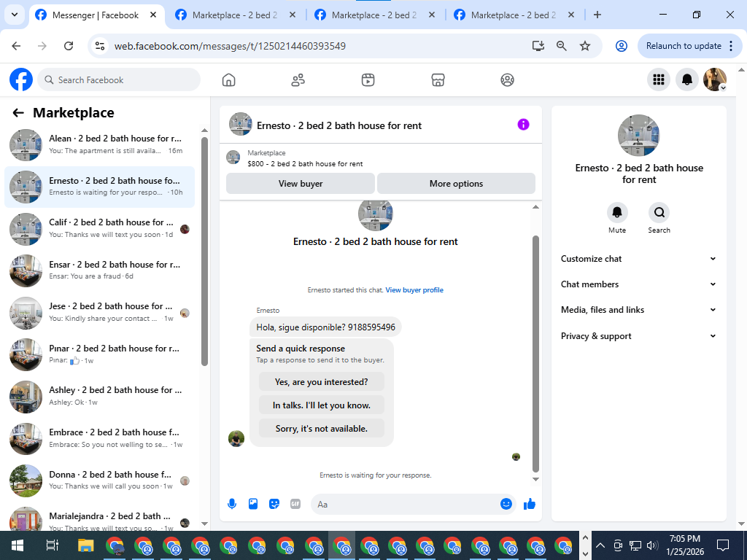Open the account profile picture dropdown
747x560 pixels.
coord(715,79)
